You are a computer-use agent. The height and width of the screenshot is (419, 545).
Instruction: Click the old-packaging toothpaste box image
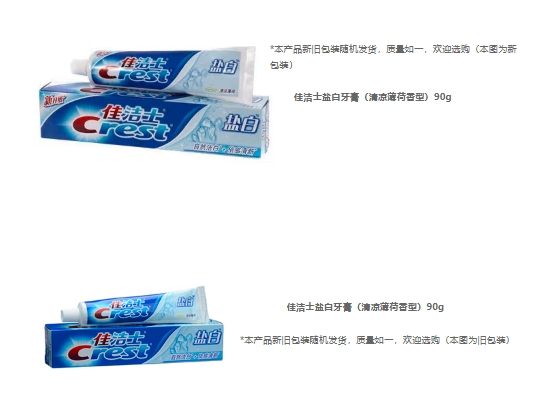pos(134,344)
